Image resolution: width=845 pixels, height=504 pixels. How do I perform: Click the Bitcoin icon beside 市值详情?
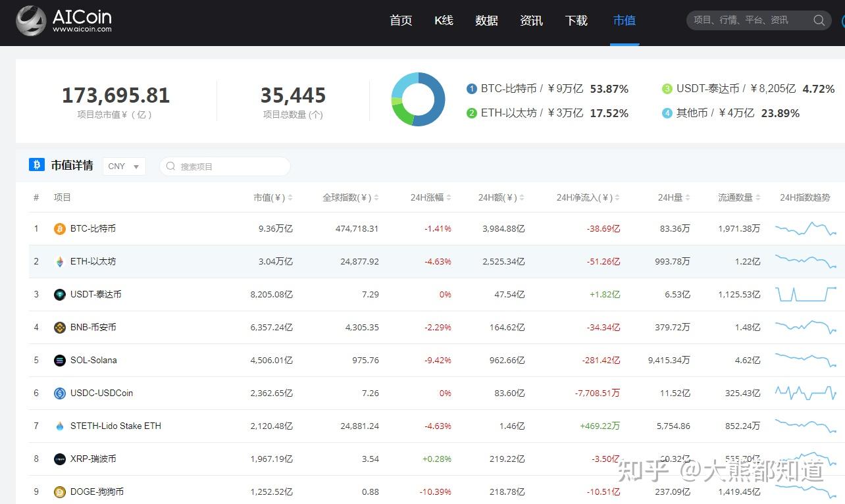click(37, 164)
